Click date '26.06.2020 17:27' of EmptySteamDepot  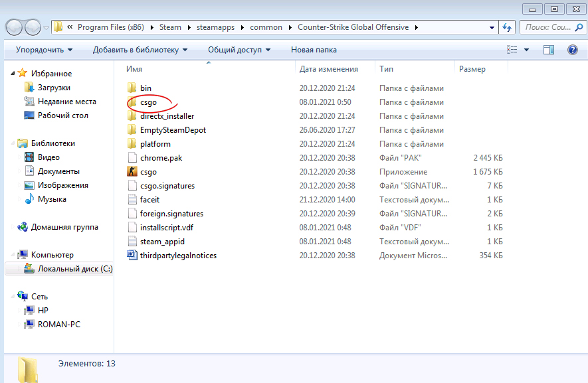tap(327, 130)
